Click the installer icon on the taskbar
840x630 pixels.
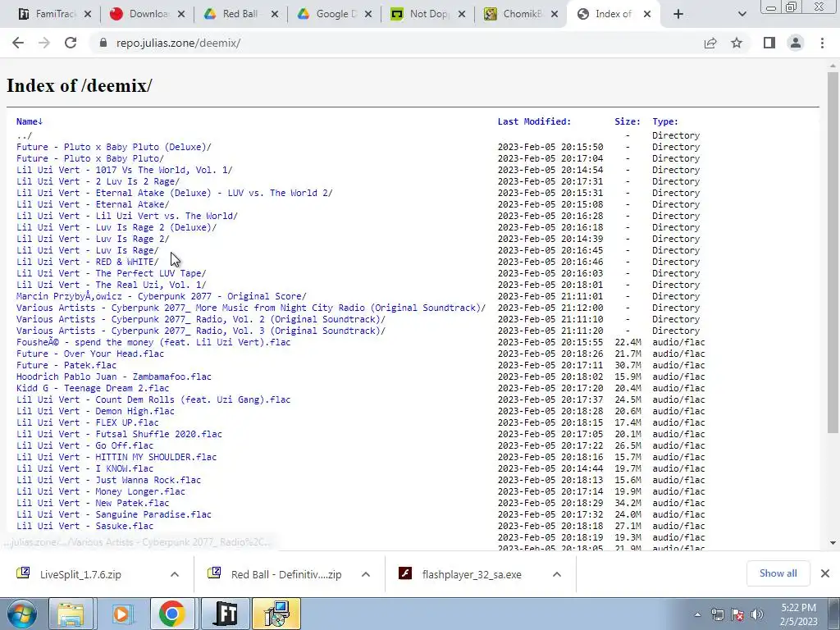(276, 614)
